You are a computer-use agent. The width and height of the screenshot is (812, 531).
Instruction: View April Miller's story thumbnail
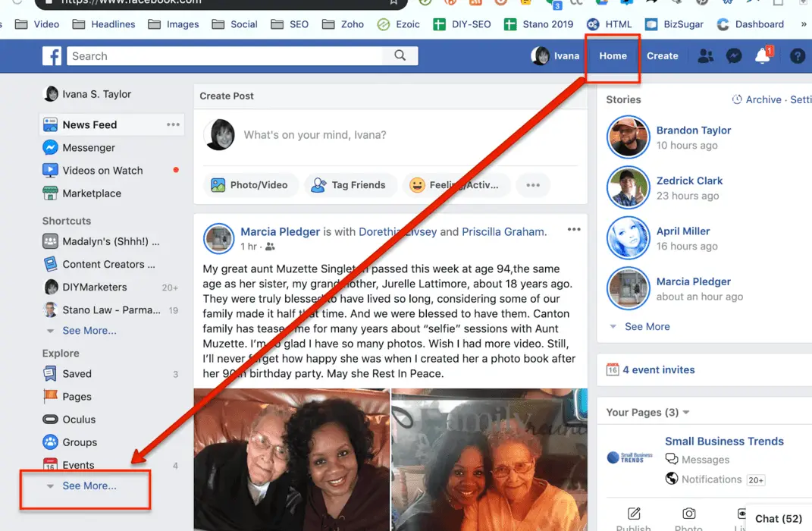pyautogui.click(x=629, y=237)
